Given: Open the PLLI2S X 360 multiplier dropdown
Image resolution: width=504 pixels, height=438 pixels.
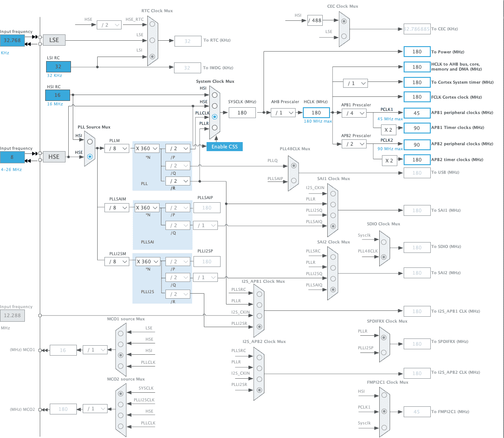Looking at the screenshot, I should [x=147, y=262].
